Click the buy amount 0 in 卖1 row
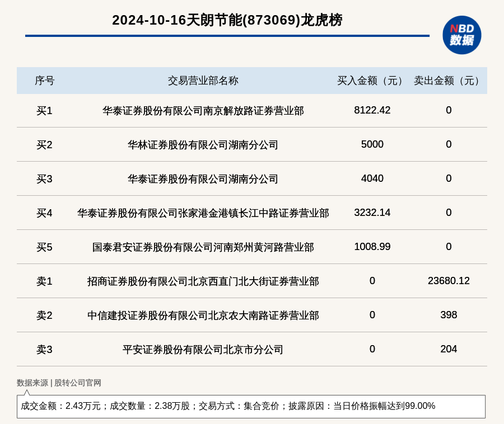The image size is (504, 424). (x=372, y=281)
